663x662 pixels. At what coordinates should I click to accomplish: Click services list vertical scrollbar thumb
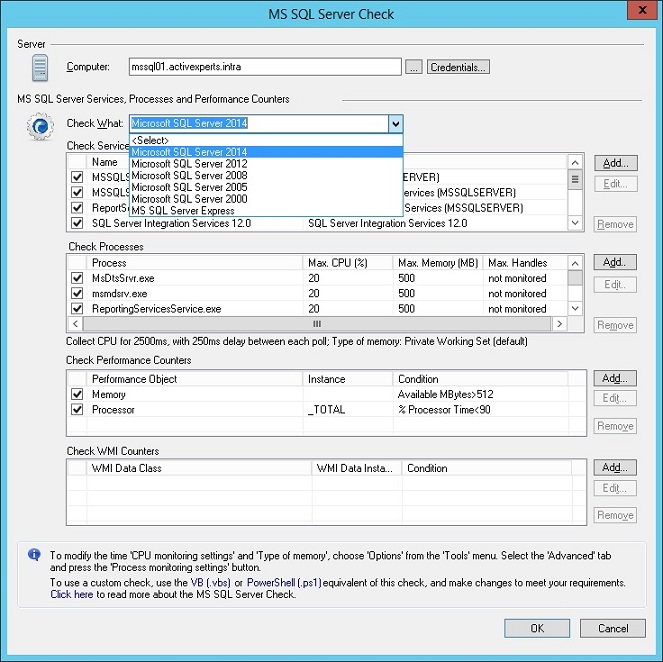click(575, 179)
